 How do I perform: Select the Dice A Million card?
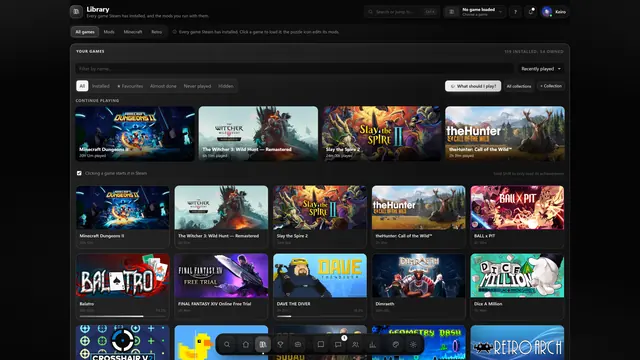tap(517, 286)
